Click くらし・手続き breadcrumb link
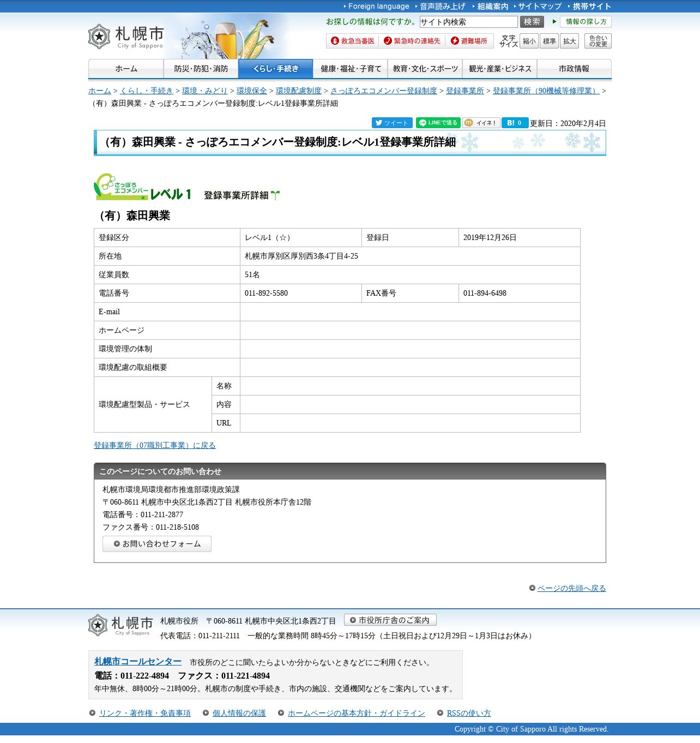The height and width of the screenshot is (743, 700). [147, 91]
